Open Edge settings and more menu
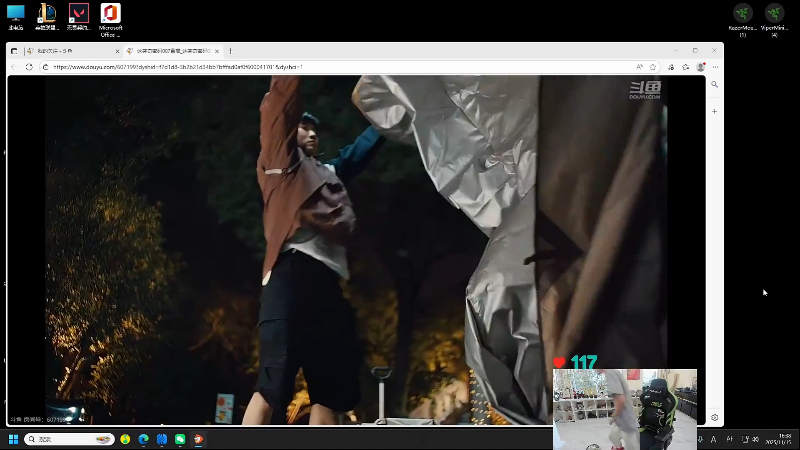This screenshot has width=800, height=450. pos(715,67)
